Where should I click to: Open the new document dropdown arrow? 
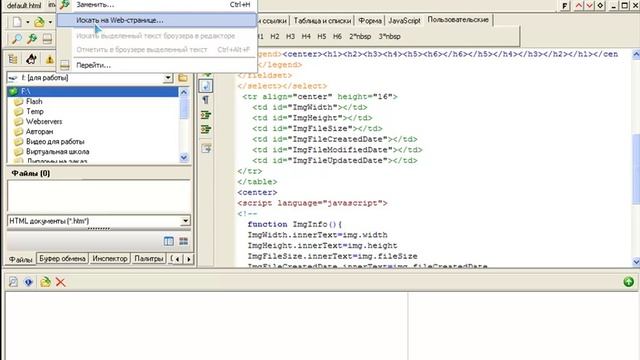coord(27,22)
